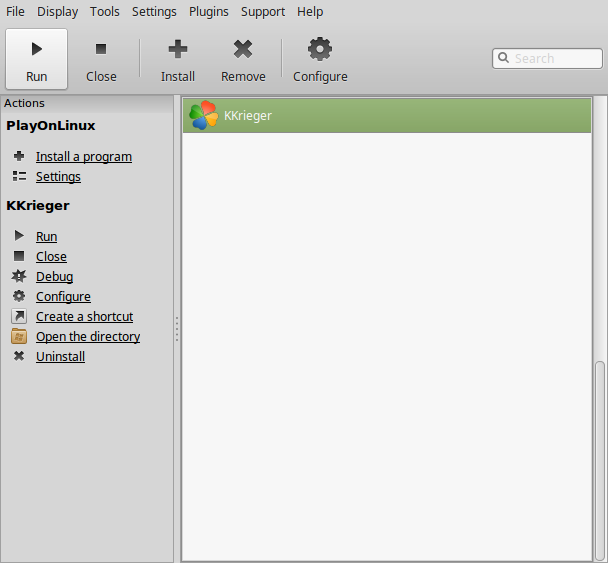This screenshot has height=563, width=608.
Task: Click the KKrieger four-leaf clover icon
Action: (203, 115)
